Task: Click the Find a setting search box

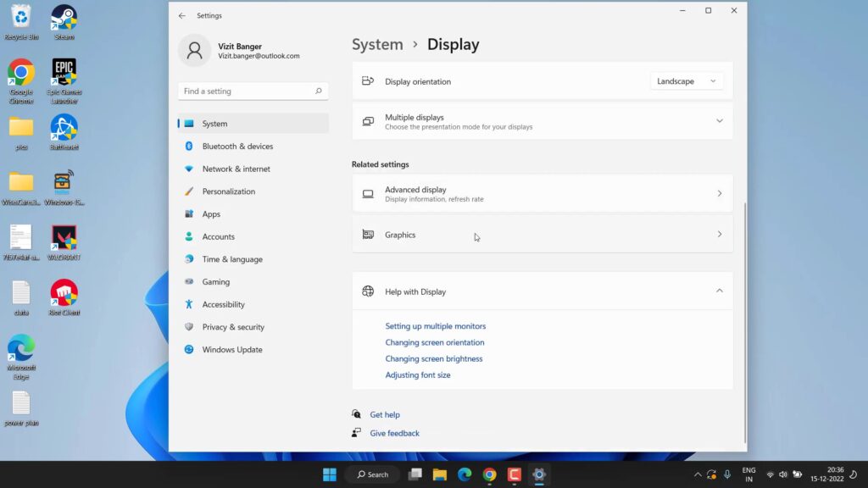Action: (x=252, y=91)
